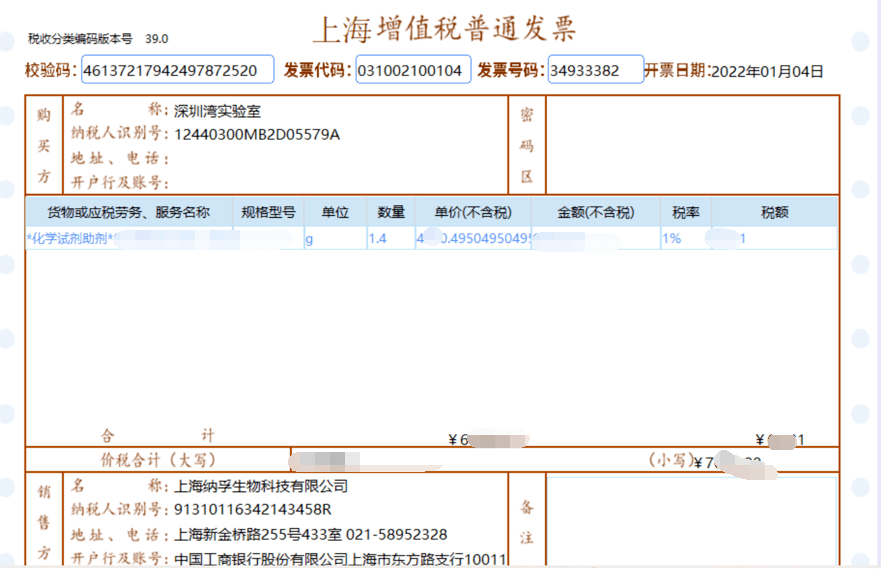This screenshot has height=577, width=881.
Task: Click the 开票日期 value 2022年01月04日
Action: tap(767, 71)
